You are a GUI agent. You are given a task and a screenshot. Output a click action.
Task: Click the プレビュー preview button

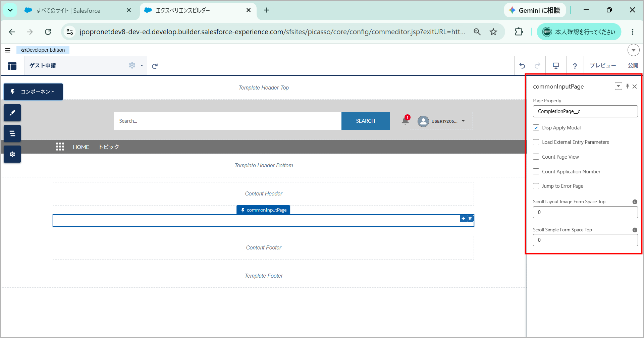tap(603, 66)
